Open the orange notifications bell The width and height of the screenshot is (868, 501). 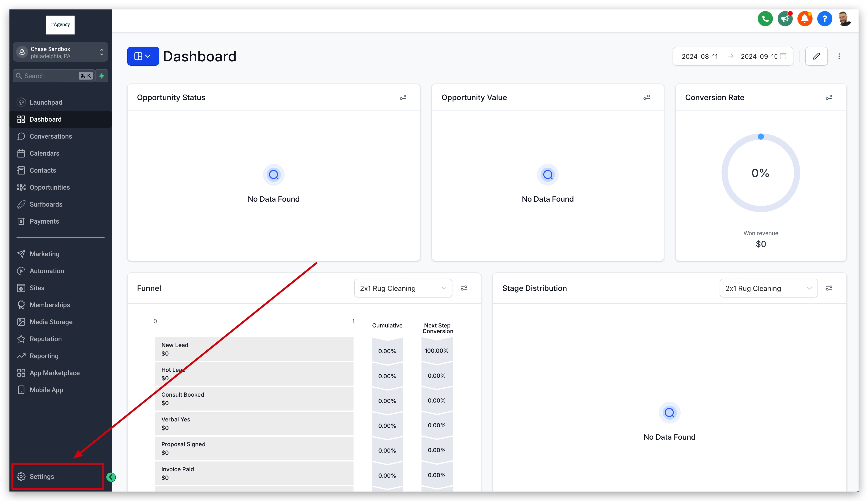click(805, 19)
